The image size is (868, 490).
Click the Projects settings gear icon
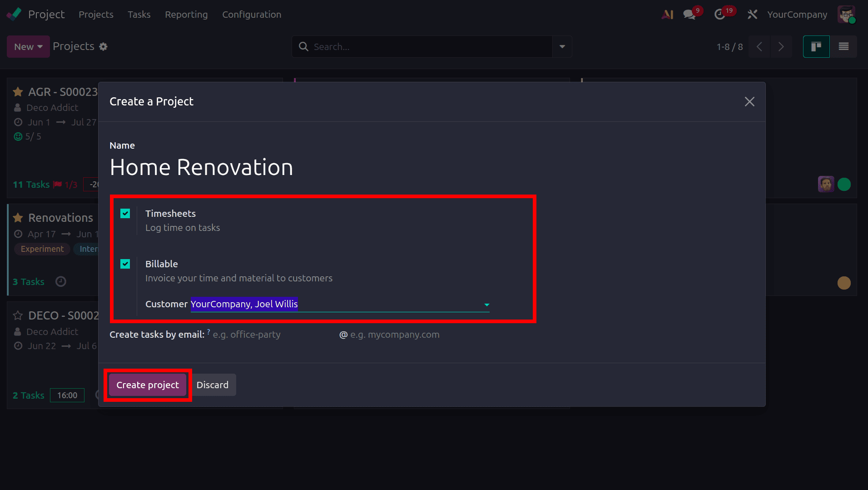coord(103,46)
